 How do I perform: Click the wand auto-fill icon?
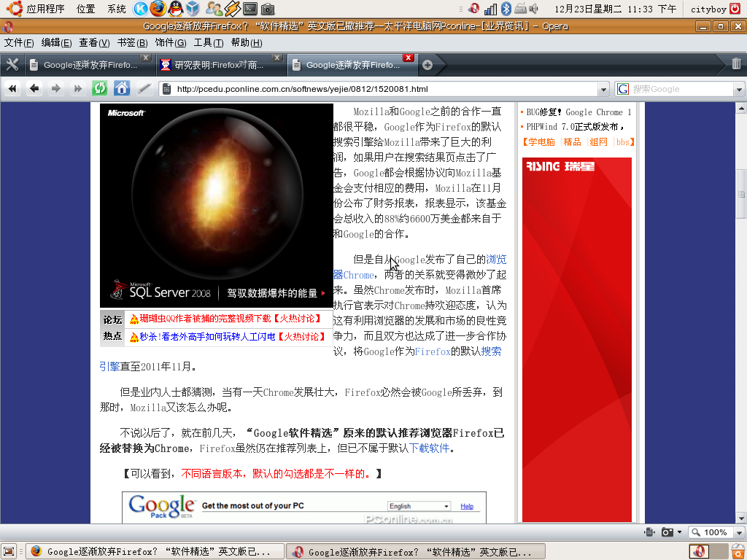click(144, 88)
